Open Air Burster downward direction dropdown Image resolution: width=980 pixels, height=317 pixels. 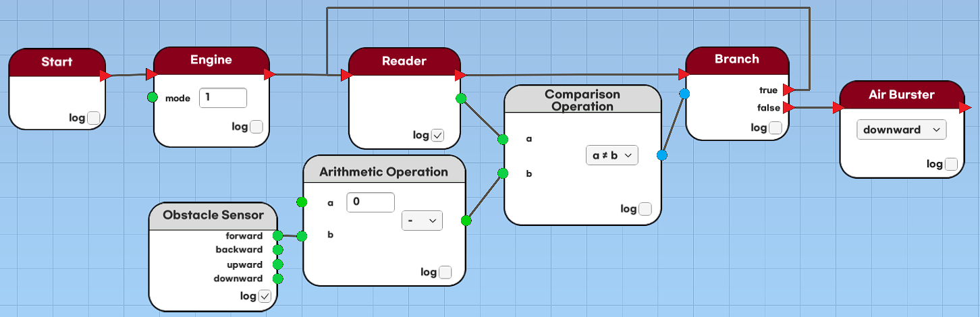pos(901,129)
